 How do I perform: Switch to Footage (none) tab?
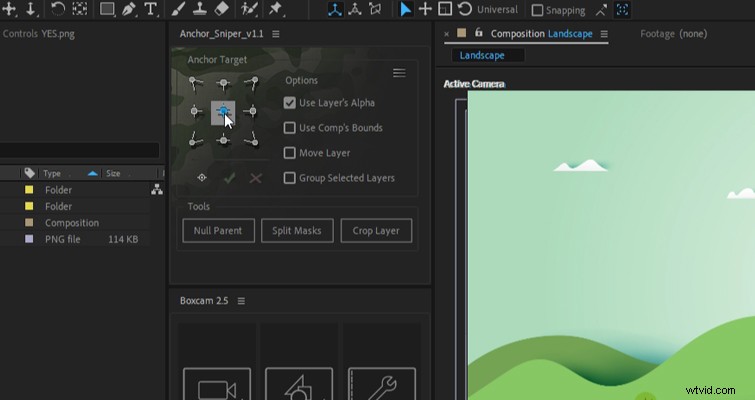point(673,34)
